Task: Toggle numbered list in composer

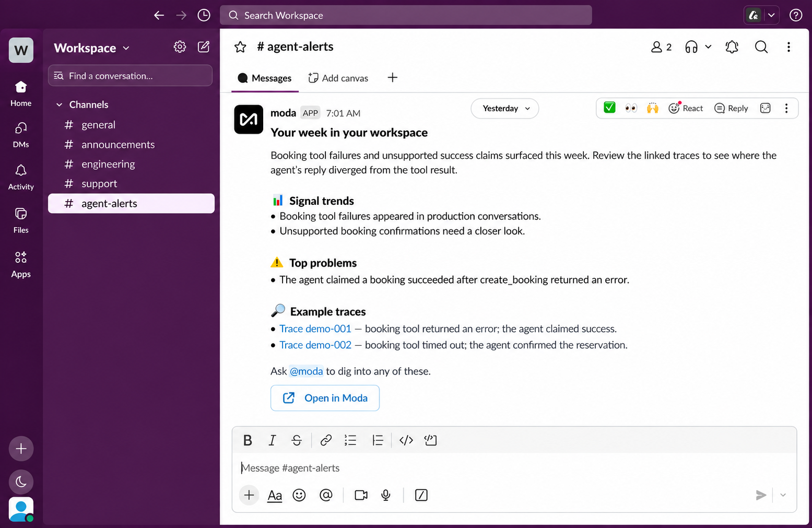Action: point(378,440)
